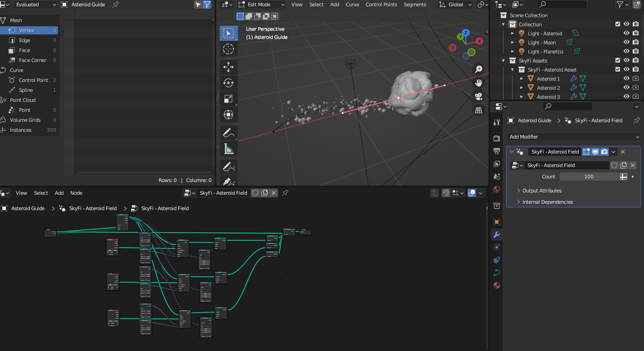Open the viewport Curve menu
644x351 pixels.
[352, 5]
